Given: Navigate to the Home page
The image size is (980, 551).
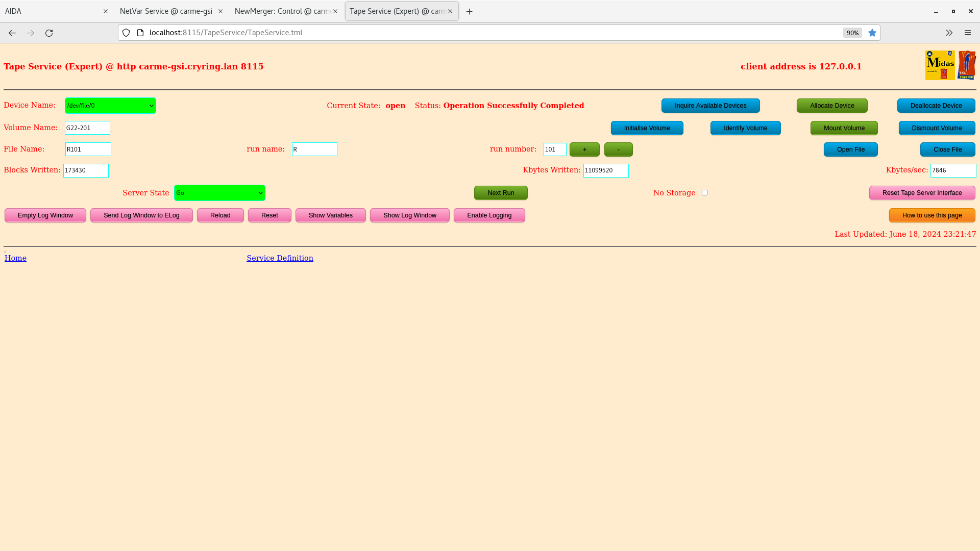Looking at the screenshot, I should (15, 258).
